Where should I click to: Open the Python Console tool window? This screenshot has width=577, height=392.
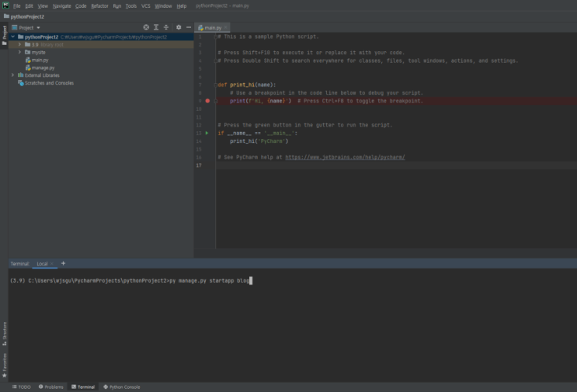point(121,387)
